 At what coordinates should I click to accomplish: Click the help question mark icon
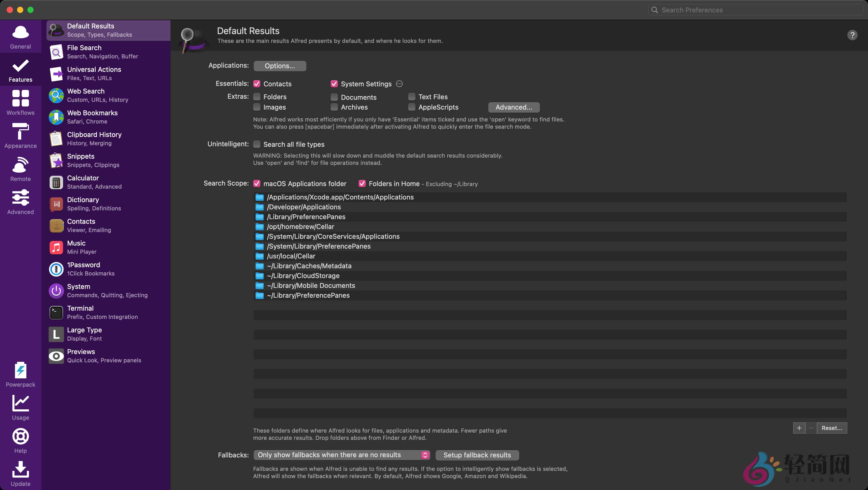(x=852, y=35)
